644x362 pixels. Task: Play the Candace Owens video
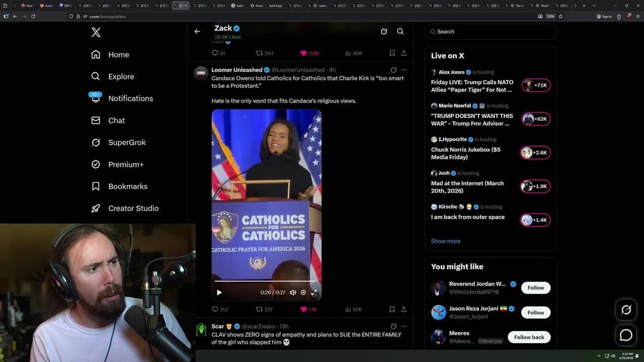[x=219, y=293]
